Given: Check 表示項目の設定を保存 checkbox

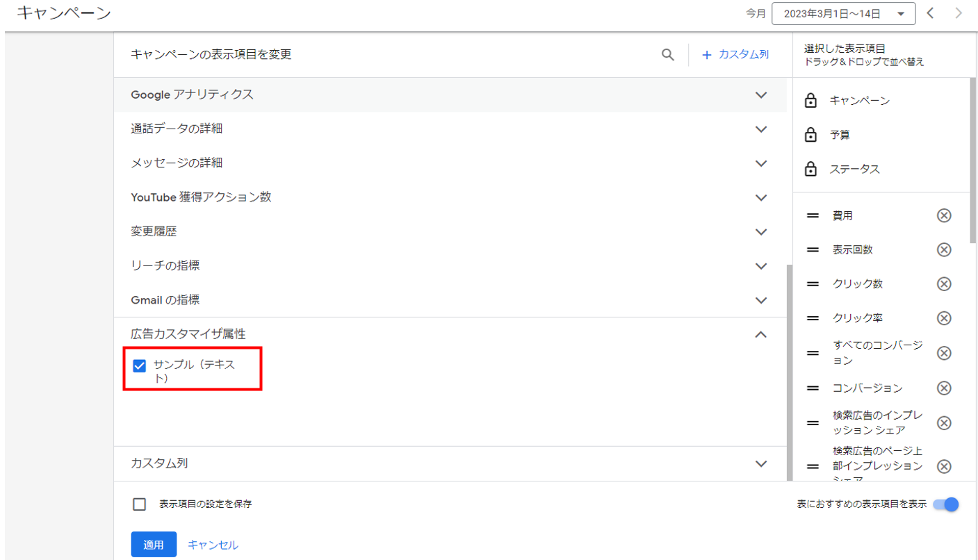Looking at the screenshot, I should click(139, 504).
